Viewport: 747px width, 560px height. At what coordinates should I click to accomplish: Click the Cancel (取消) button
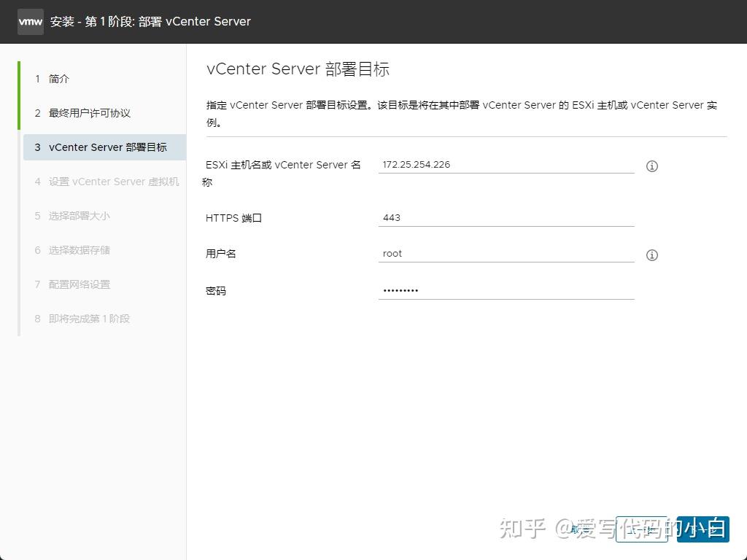[580, 529]
